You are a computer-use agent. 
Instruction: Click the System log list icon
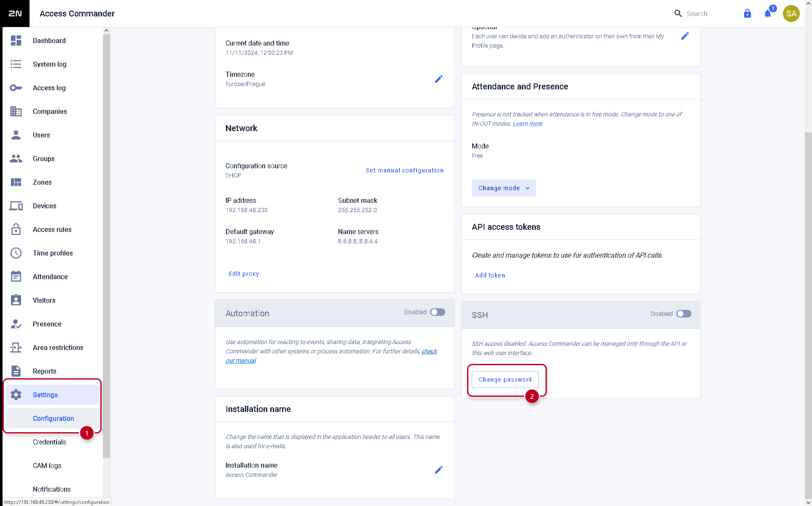(x=16, y=64)
